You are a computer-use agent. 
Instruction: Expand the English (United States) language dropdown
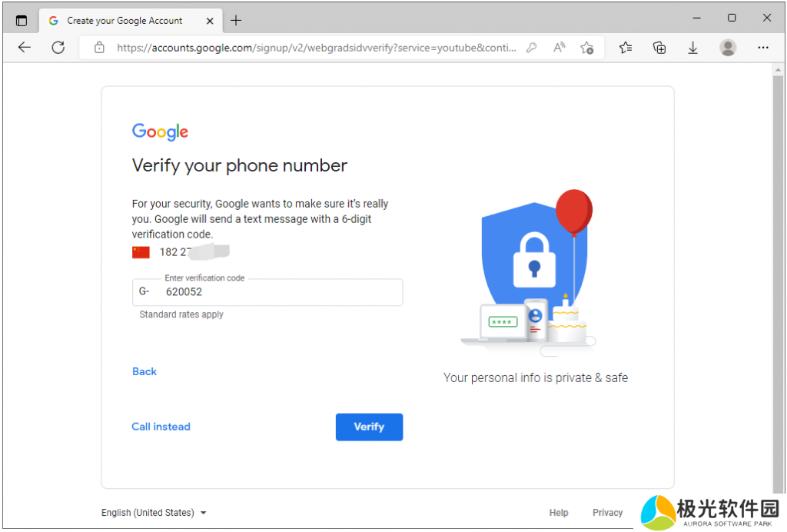154,513
